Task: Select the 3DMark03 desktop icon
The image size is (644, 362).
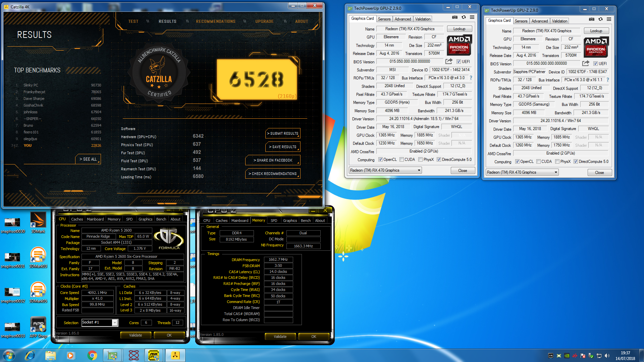Action: 38,257
